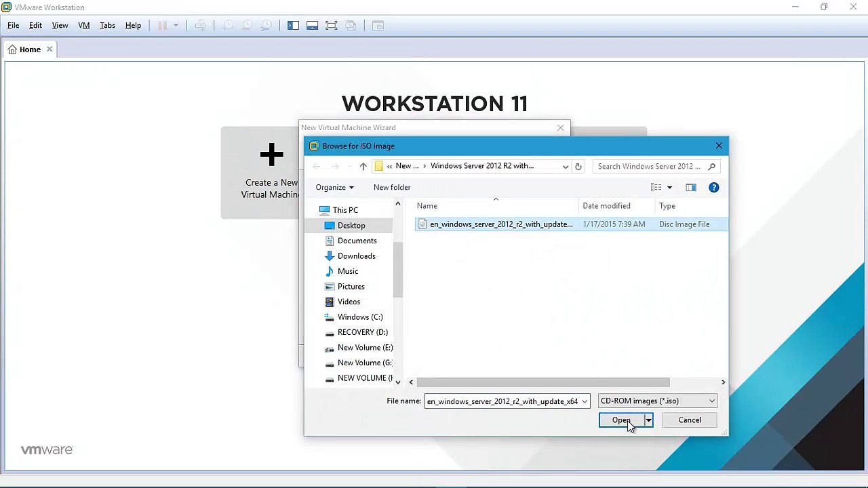Screen dimensions: 868x488
Task: Select Videos in navigation pane
Action: point(349,302)
